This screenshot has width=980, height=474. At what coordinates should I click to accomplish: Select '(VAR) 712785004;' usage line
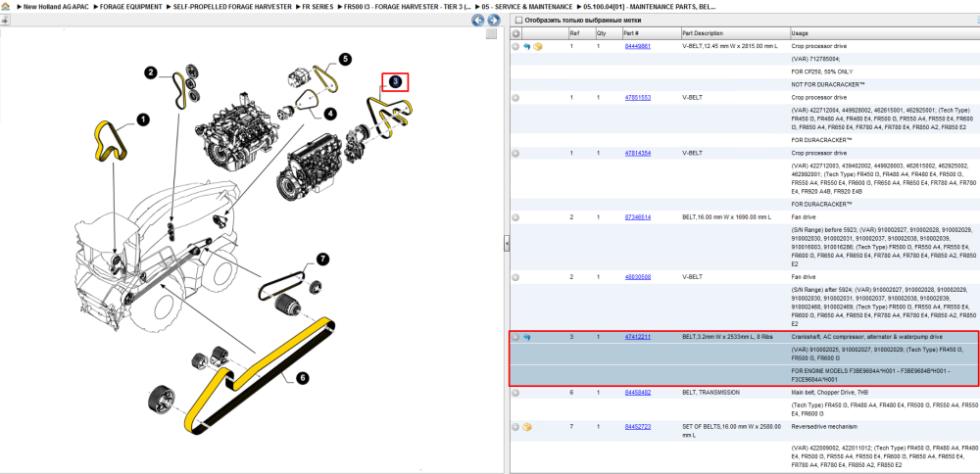click(815, 59)
